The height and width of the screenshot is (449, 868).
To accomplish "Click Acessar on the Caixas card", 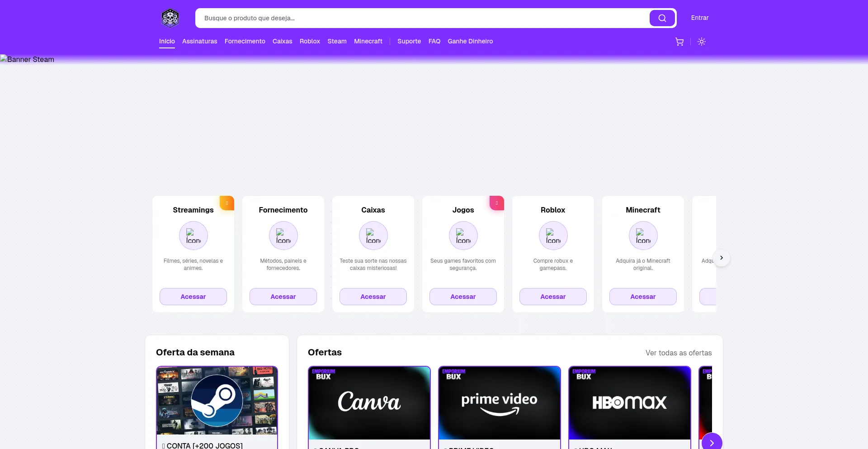I will point(373,297).
